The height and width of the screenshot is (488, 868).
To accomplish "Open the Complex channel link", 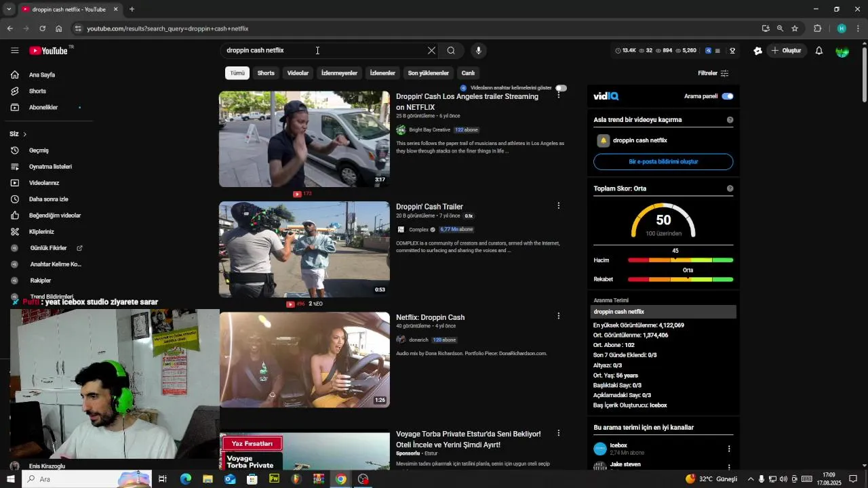I will (x=418, y=229).
